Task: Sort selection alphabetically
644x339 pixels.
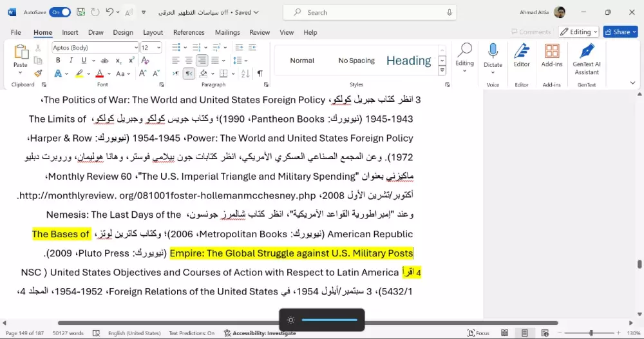Action: 245,73
